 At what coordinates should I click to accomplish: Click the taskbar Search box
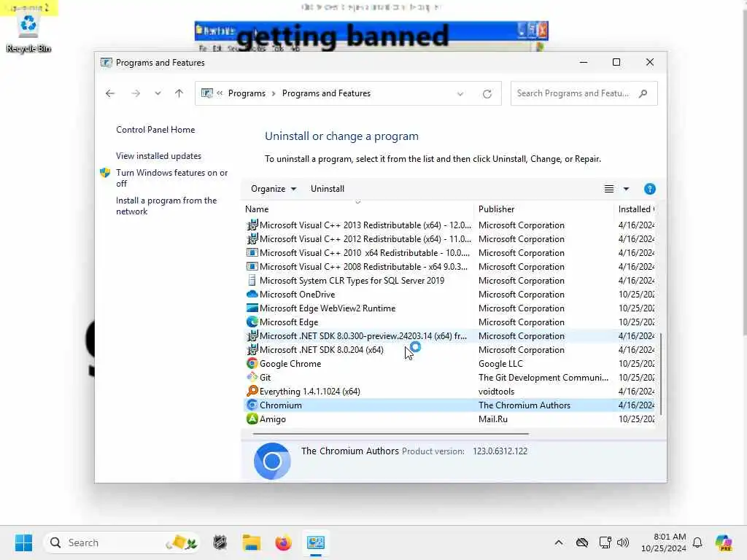click(x=122, y=542)
